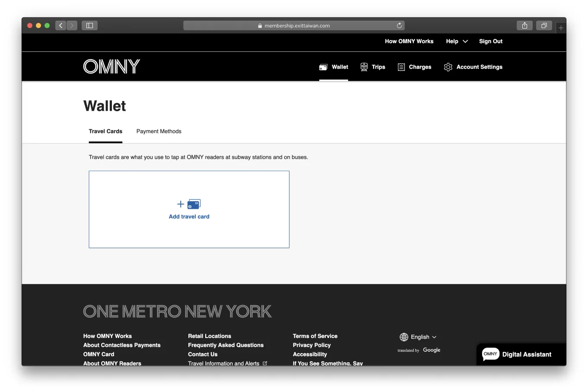
Task: Open Frequently Asked Questions footer link
Action: point(226,345)
